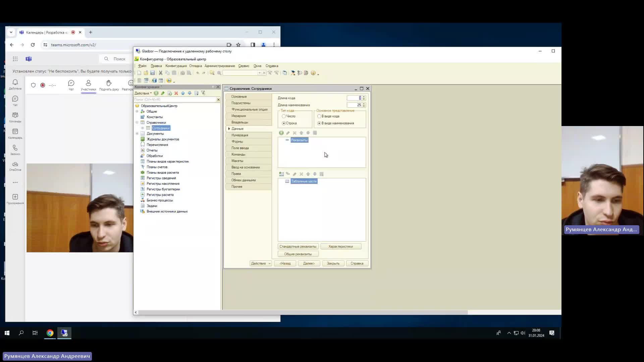
Task: Open the Конфигурация menu
Action: pos(176,66)
